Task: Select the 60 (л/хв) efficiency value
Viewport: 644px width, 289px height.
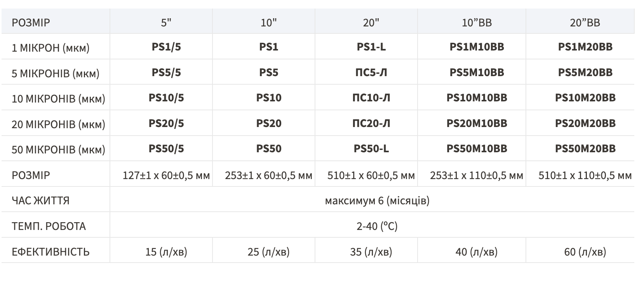Action: tap(585, 252)
